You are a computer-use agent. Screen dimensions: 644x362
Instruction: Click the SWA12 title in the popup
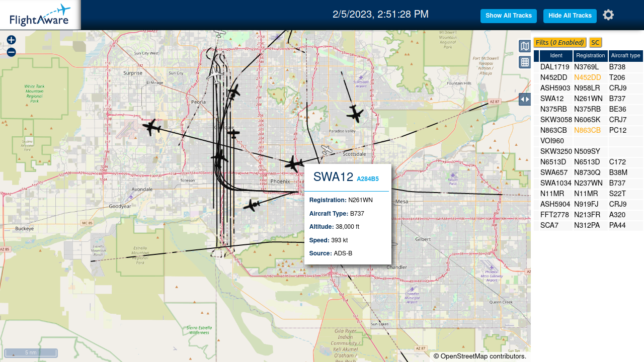pos(334,177)
